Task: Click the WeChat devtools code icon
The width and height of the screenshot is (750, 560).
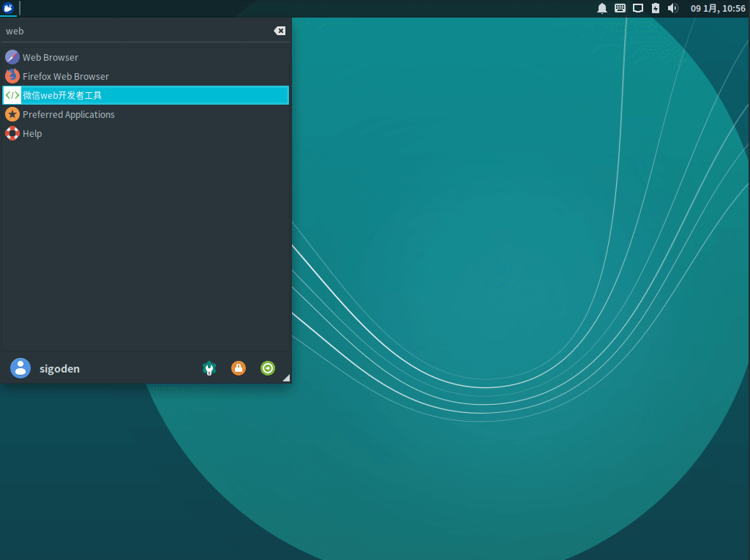Action: pyautogui.click(x=12, y=95)
